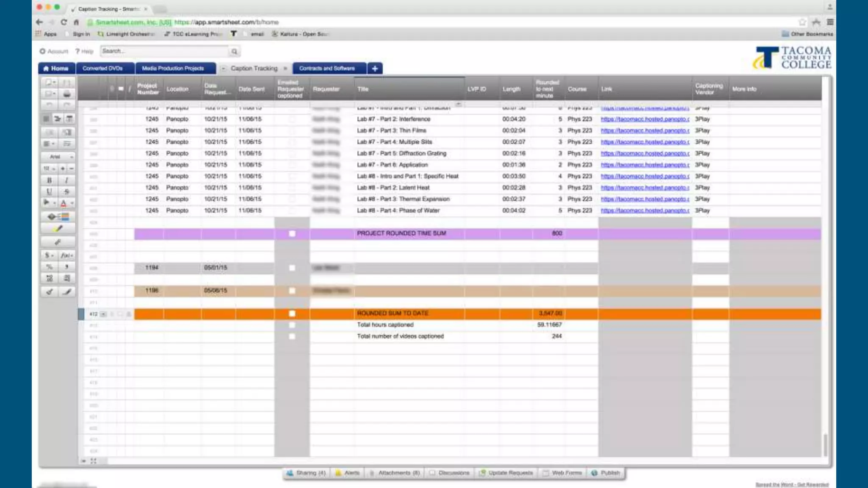Add a new tab with plus icon

pyautogui.click(x=375, y=68)
